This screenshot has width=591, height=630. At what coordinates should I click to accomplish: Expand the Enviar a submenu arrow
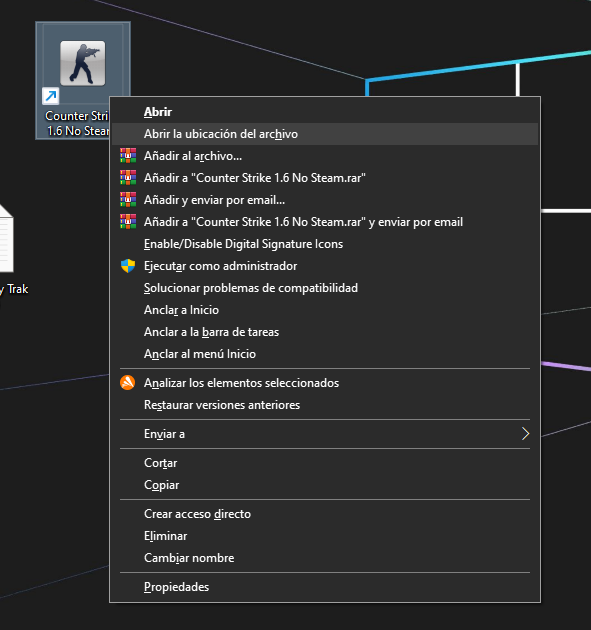tap(525, 434)
